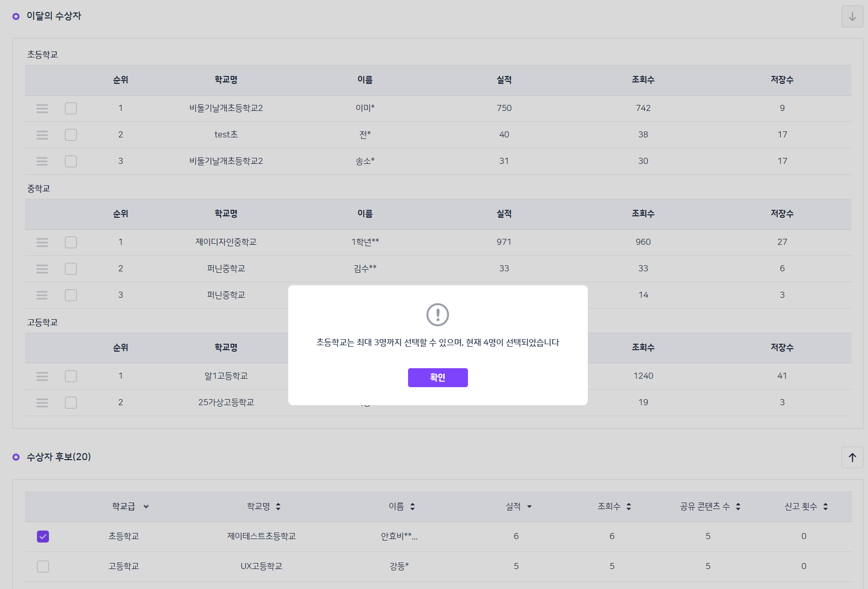Sort candidates by 조회수 column
Image resolution: width=868 pixels, height=589 pixels.
click(629, 507)
